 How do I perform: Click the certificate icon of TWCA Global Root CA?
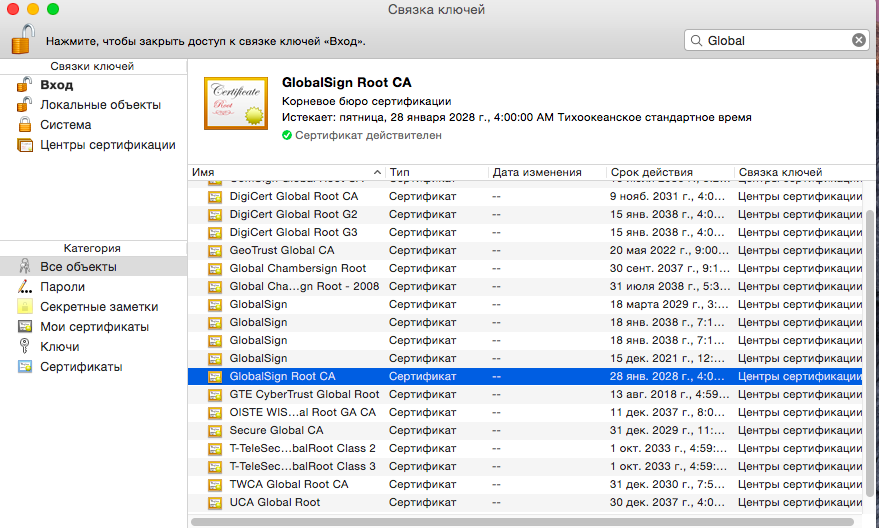215,484
